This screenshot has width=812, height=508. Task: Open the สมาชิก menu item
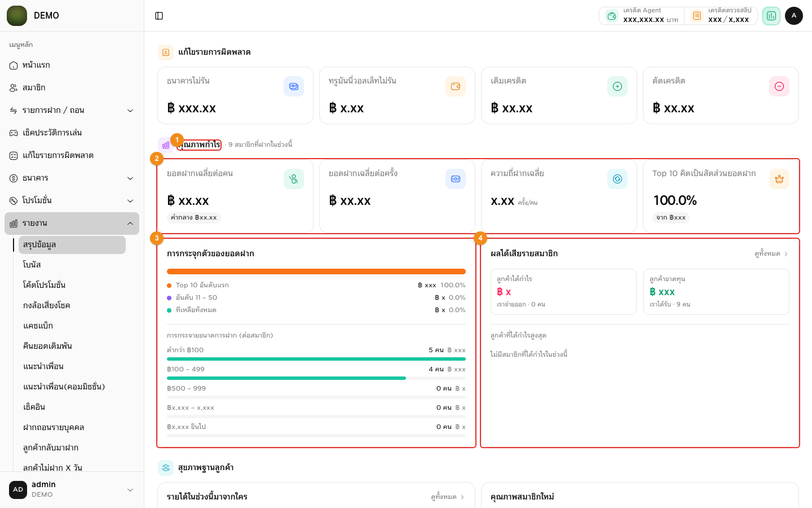pyautogui.click(x=72, y=88)
